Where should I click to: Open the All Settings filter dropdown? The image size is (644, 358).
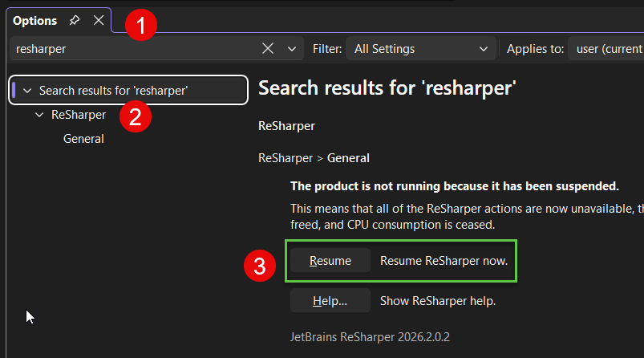[x=420, y=48]
